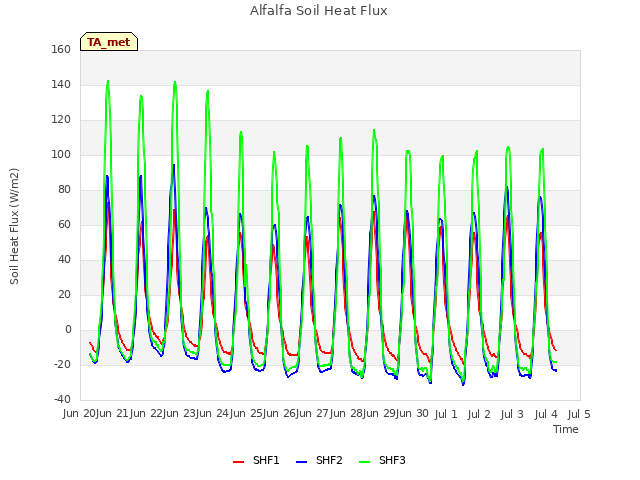Click the Soil Heat Flux (W/m2) axis label

pos(14,226)
